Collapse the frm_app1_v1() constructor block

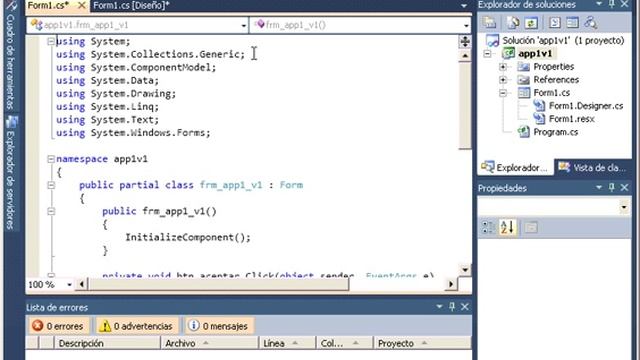point(51,211)
